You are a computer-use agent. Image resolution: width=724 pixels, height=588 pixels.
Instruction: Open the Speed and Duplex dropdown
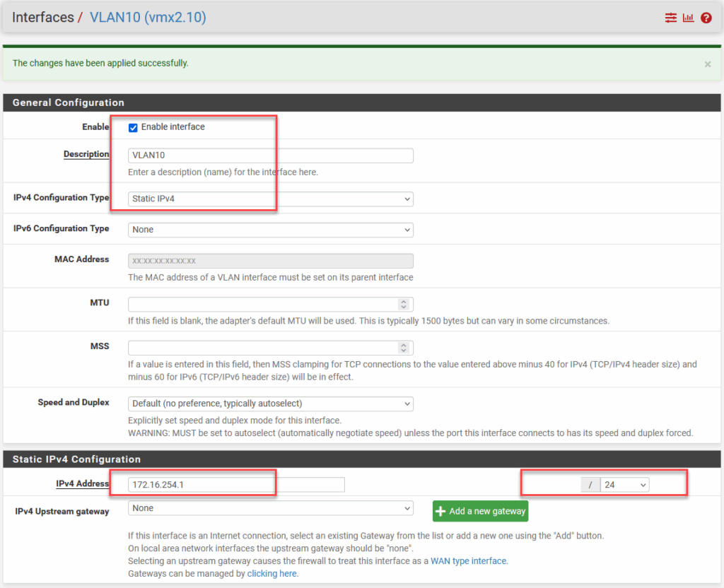(270, 404)
